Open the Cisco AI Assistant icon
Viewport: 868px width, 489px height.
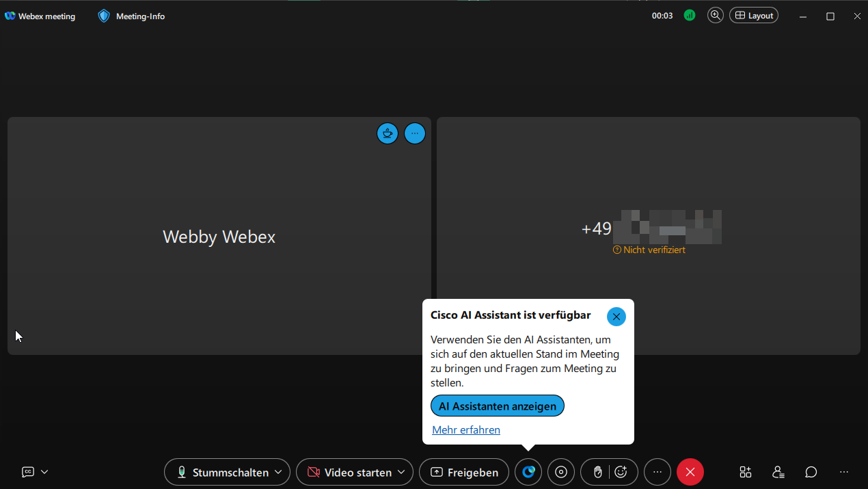(x=528, y=472)
